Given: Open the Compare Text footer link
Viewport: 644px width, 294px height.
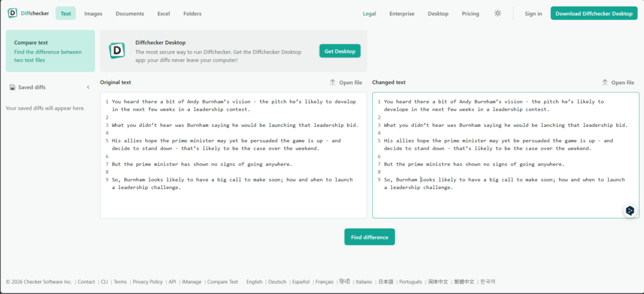Looking at the screenshot, I should (x=223, y=281).
